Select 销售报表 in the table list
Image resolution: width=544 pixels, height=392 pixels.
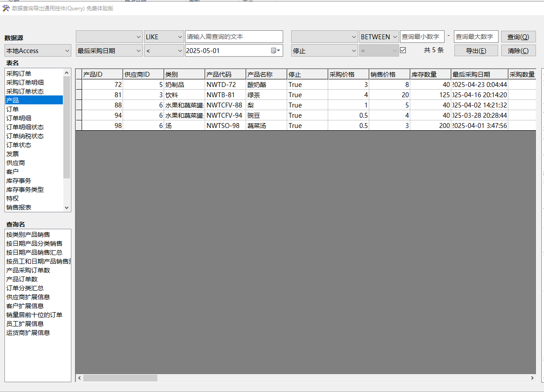point(34,207)
